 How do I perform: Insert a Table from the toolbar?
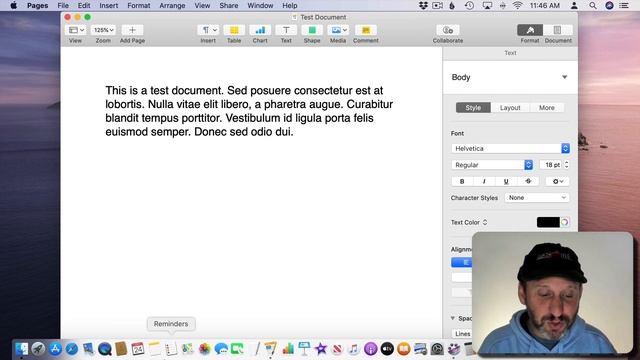click(234, 30)
